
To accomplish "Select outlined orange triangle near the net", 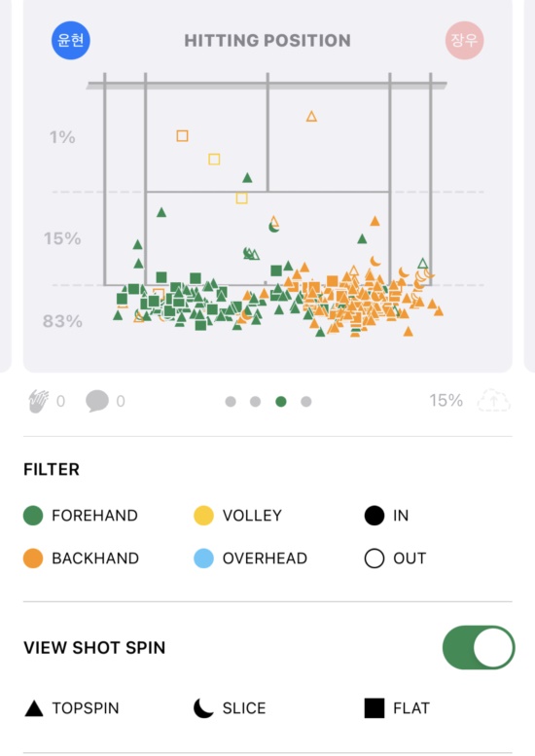I will 311,116.
